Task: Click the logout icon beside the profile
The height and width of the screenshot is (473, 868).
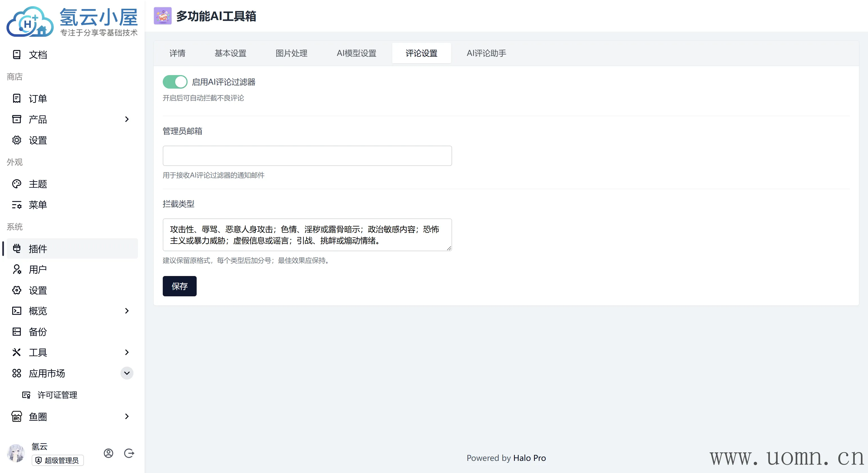Action: click(x=129, y=453)
